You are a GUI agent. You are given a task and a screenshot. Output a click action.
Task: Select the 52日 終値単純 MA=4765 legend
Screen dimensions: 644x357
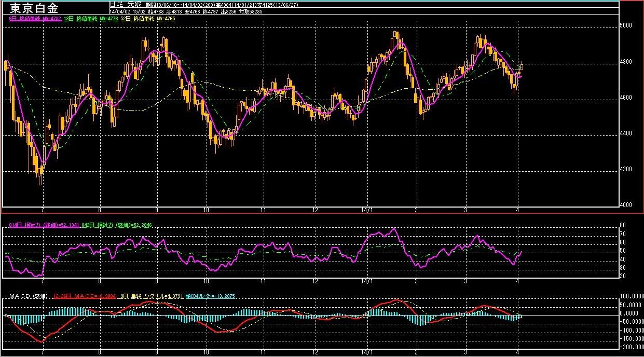[x=148, y=18]
